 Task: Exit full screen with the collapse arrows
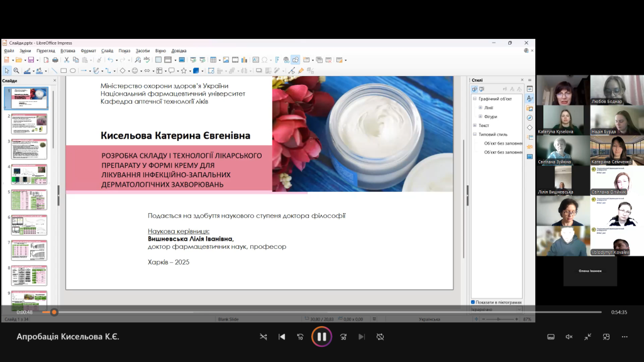click(x=588, y=337)
